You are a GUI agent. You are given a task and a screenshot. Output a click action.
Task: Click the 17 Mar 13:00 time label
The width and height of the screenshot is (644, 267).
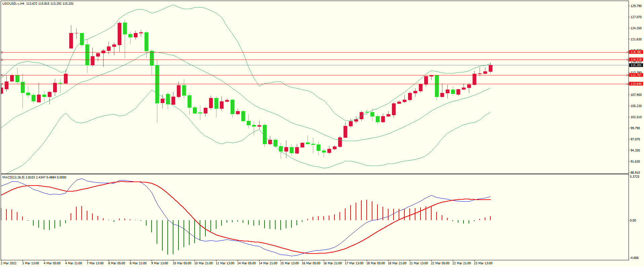click(x=354, y=263)
